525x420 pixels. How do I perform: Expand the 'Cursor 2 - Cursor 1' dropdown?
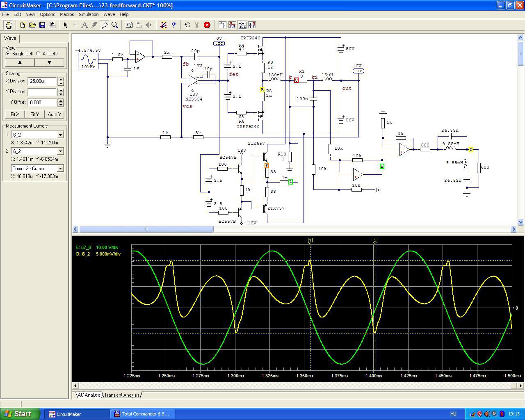tap(60, 169)
